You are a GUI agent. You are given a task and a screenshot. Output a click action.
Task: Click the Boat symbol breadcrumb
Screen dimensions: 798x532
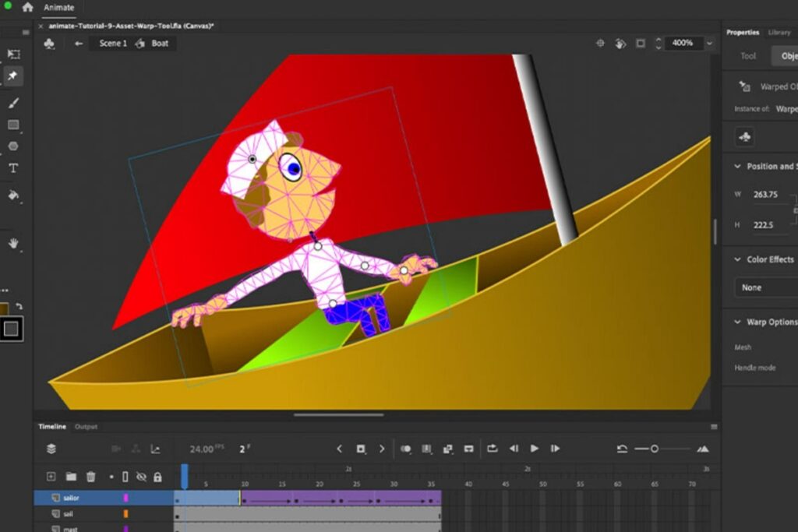click(160, 44)
